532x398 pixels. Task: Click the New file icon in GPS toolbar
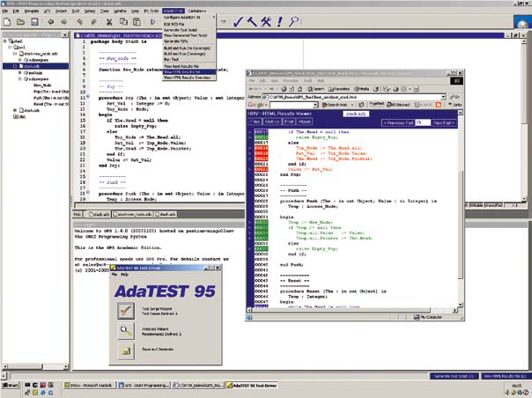[7, 22]
